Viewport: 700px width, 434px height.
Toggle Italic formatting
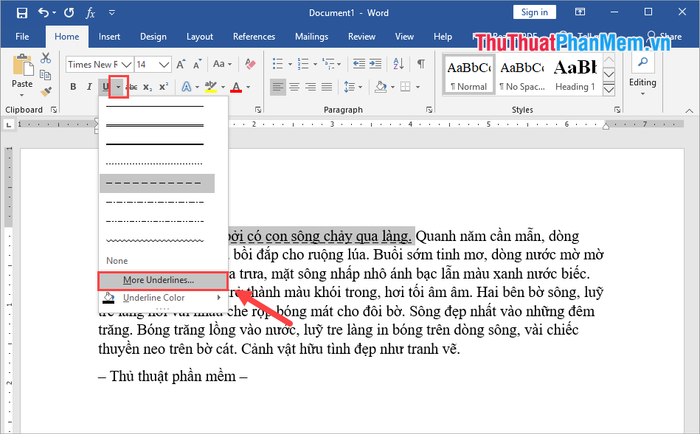(89, 87)
